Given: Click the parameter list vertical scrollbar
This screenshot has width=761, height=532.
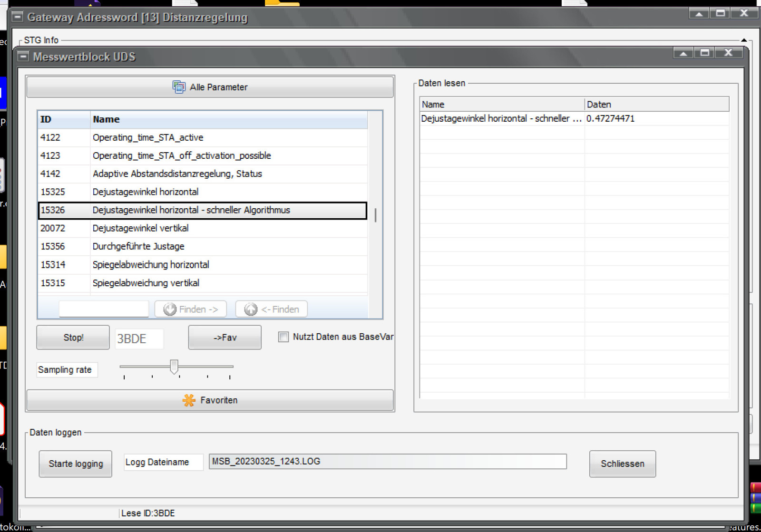Looking at the screenshot, I should pos(375,215).
